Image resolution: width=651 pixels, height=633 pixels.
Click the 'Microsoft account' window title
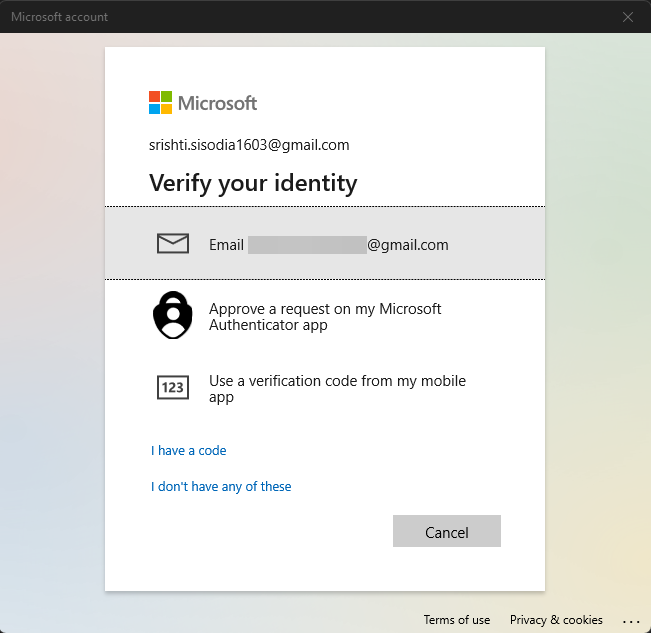pyautogui.click(x=60, y=17)
